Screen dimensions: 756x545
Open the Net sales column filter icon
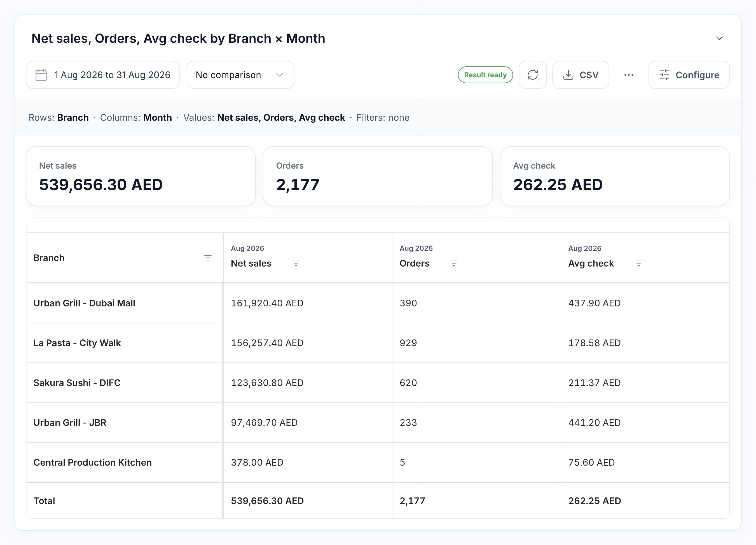[296, 263]
